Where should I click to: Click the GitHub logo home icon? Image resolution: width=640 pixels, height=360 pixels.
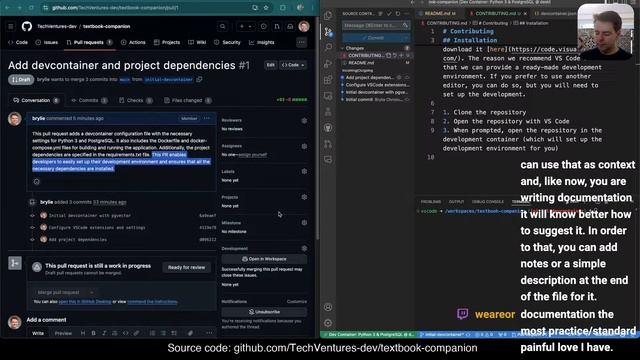click(x=27, y=27)
